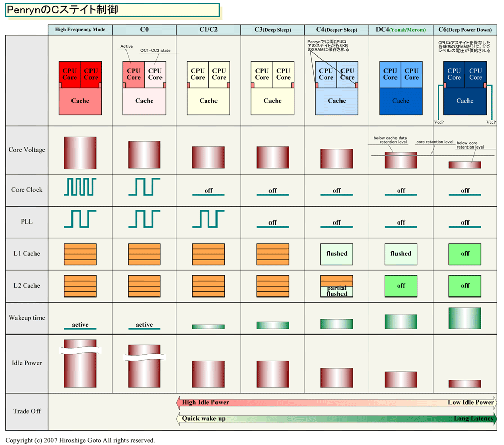Click the Core Clock waveform in the C0 column
Image resolution: width=504 pixels, height=445 pixels.
coord(144,187)
